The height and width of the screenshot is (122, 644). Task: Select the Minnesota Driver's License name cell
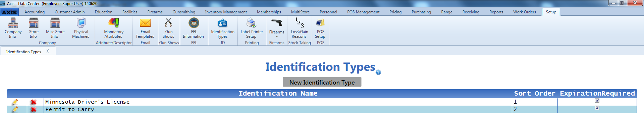click(278, 102)
